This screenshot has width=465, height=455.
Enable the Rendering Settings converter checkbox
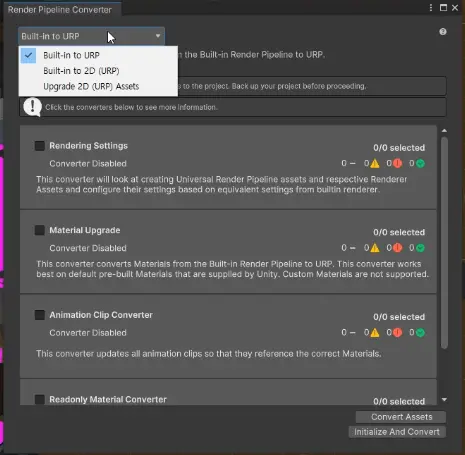[x=40, y=146]
